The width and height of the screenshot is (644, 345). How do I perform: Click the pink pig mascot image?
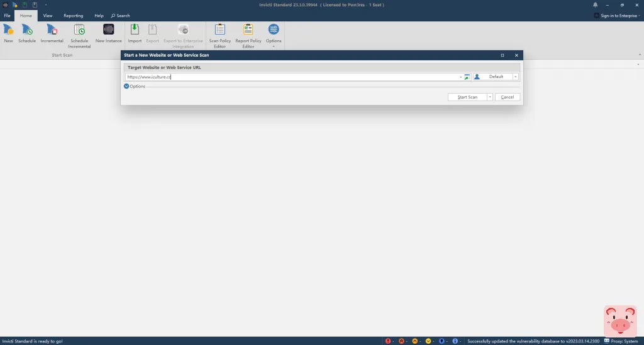[620, 320]
